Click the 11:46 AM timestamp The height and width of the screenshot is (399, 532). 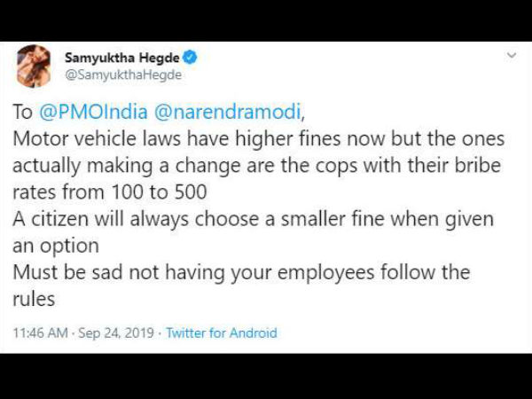coord(41,332)
